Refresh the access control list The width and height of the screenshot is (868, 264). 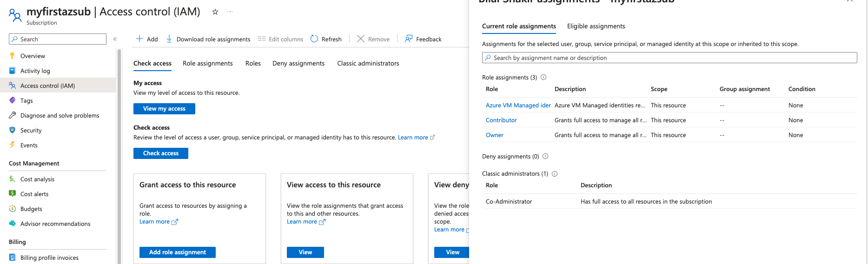tap(326, 39)
